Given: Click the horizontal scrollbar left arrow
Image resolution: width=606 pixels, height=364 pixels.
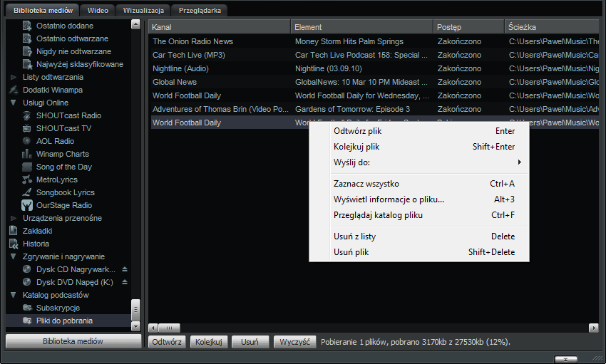Looking at the screenshot, I should click(x=153, y=328).
